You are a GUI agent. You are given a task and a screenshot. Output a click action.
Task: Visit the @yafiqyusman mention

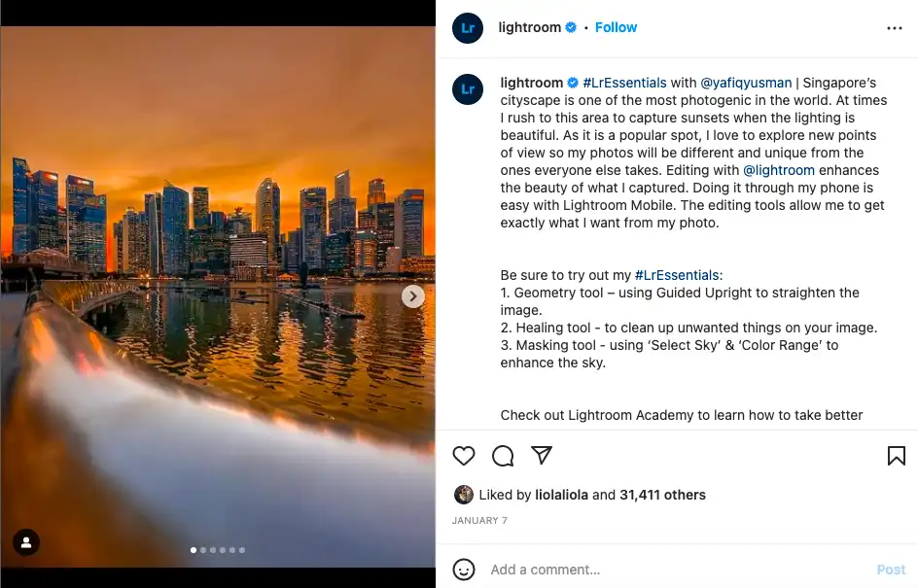747,82
